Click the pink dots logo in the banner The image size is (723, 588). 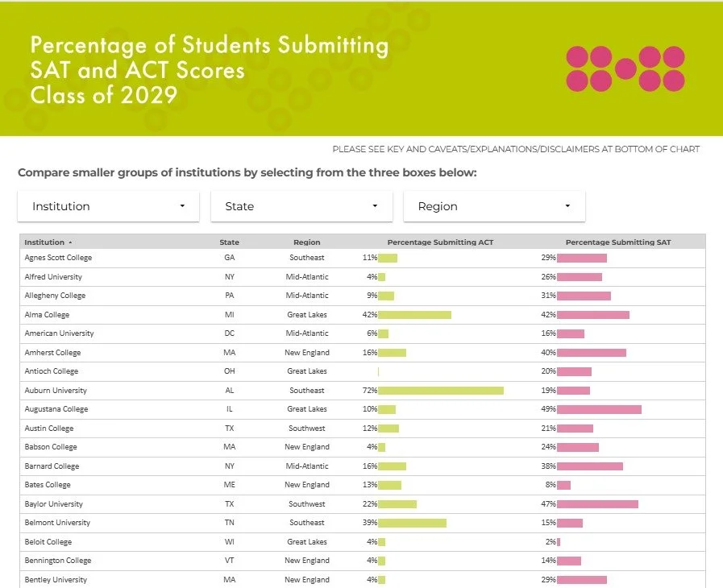tap(625, 68)
